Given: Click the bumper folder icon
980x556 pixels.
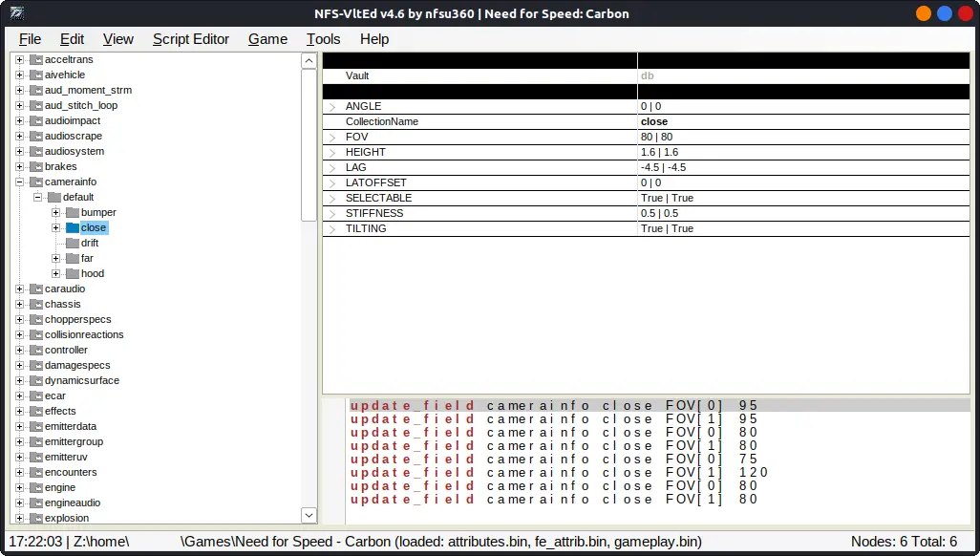Looking at the screenshot, I should [73, 213].
